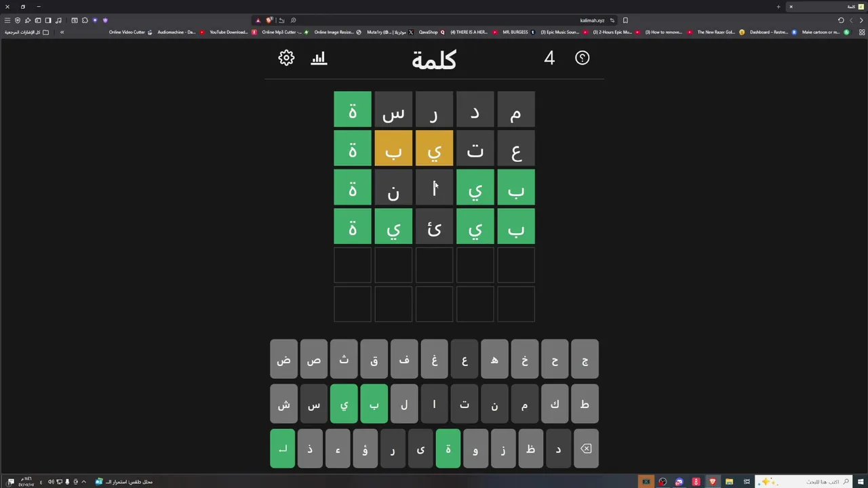The image size is (868, 488).
Task: Open a new browser tab
Action: [778, 7]
